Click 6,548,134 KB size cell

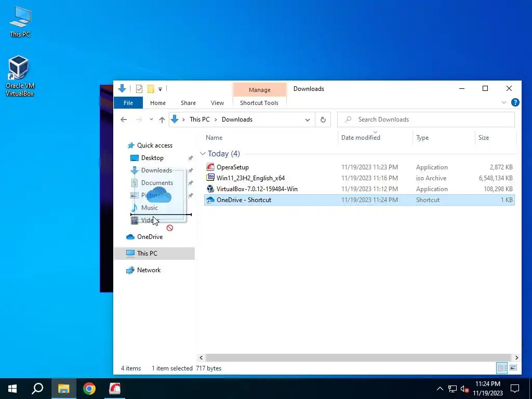(496, 178)
